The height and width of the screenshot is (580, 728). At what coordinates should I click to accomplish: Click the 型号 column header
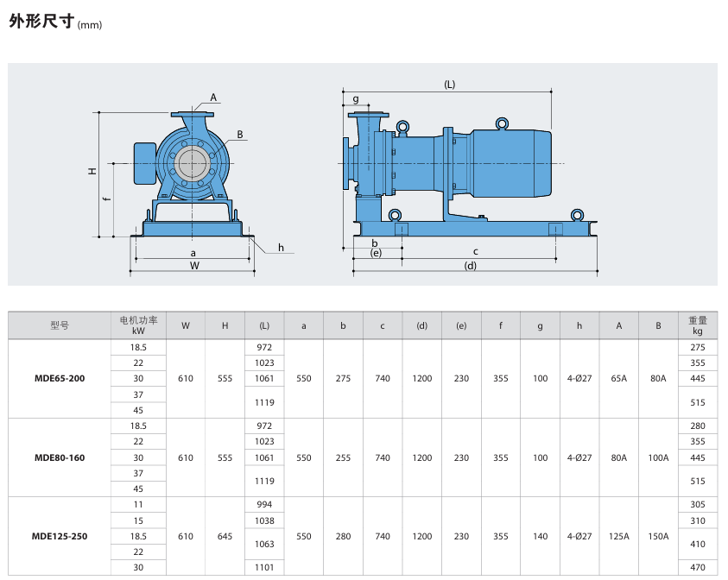point(60,325)
